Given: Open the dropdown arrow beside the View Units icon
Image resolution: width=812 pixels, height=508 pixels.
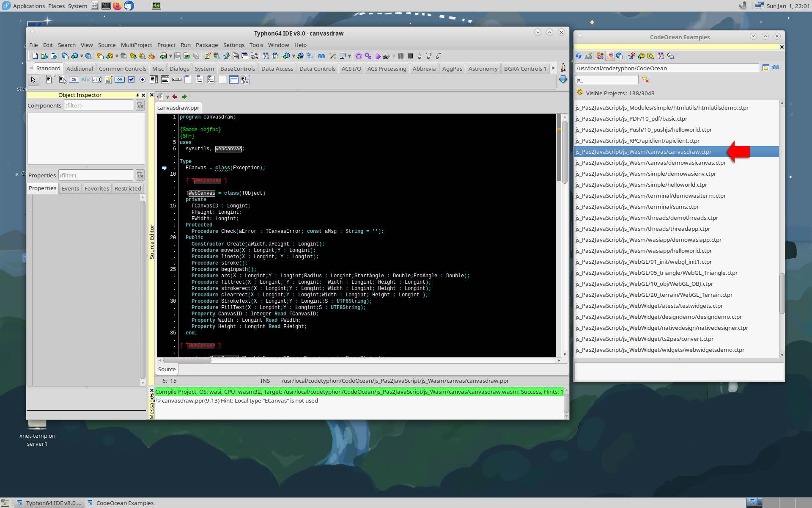Looking at the screenshot, I should pyautogui.click(x=293, y=56).
